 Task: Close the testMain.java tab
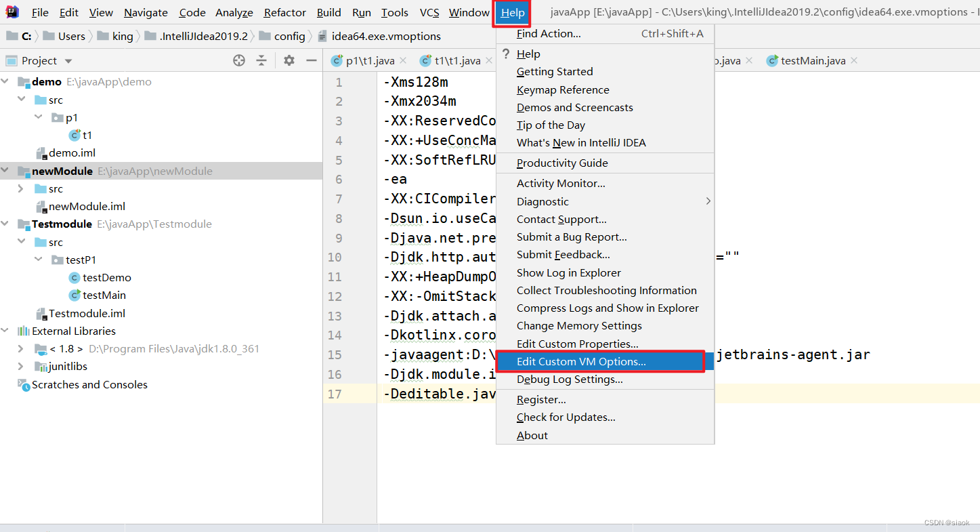point(854,60)
